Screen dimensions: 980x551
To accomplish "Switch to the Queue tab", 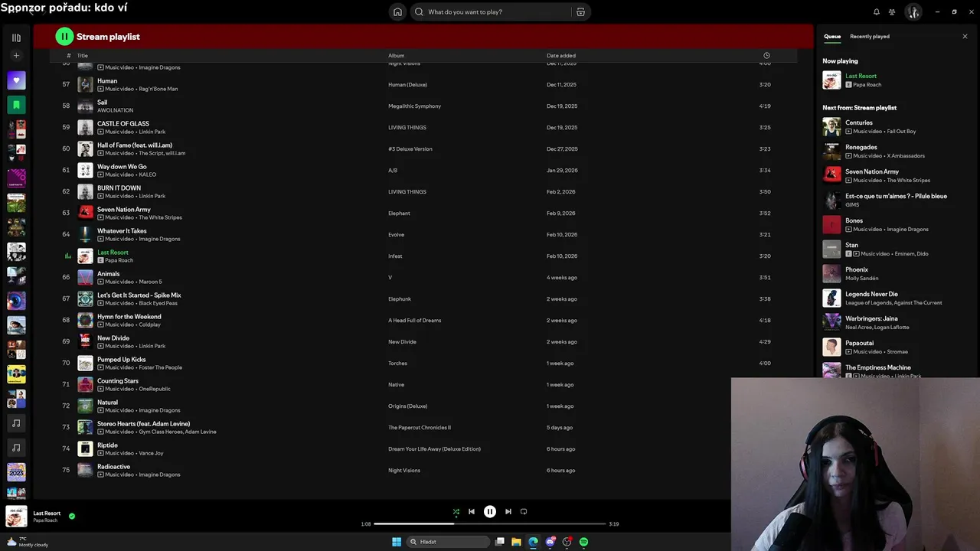I will [x=832, y=36].
